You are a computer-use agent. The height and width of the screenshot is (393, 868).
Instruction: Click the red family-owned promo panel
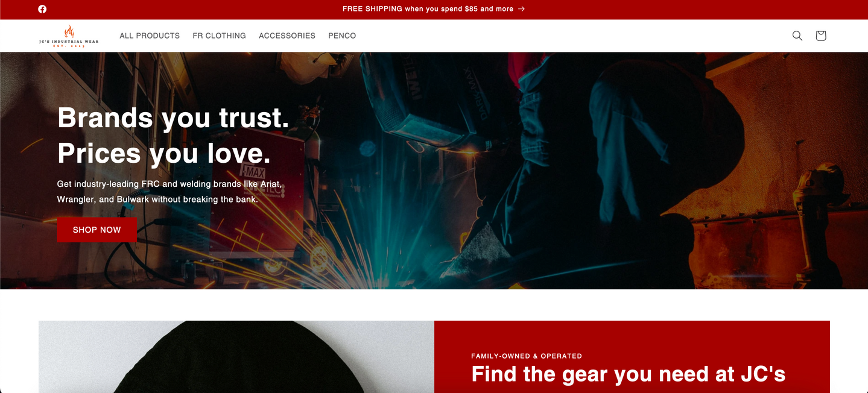click(x=632, y=357)
